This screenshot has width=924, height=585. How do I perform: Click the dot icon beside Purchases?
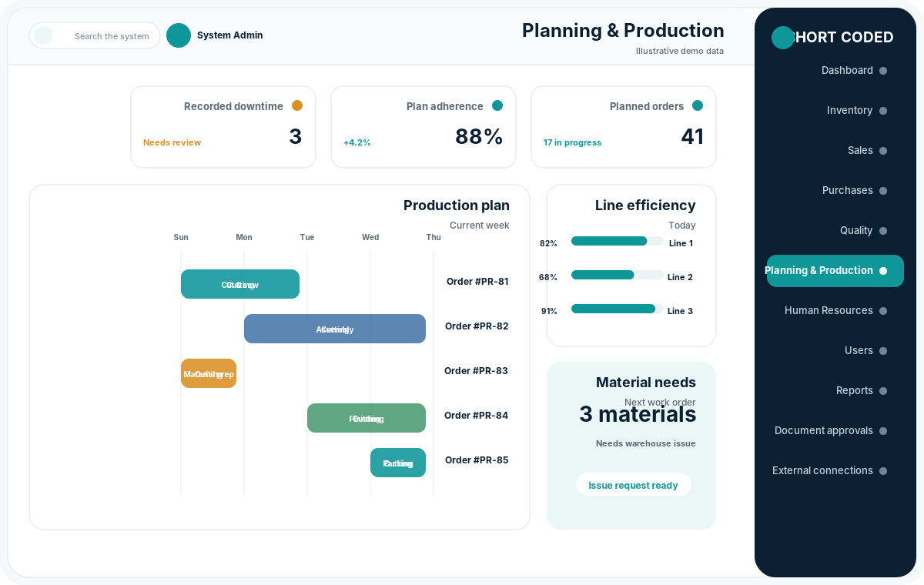pos(883,191)
